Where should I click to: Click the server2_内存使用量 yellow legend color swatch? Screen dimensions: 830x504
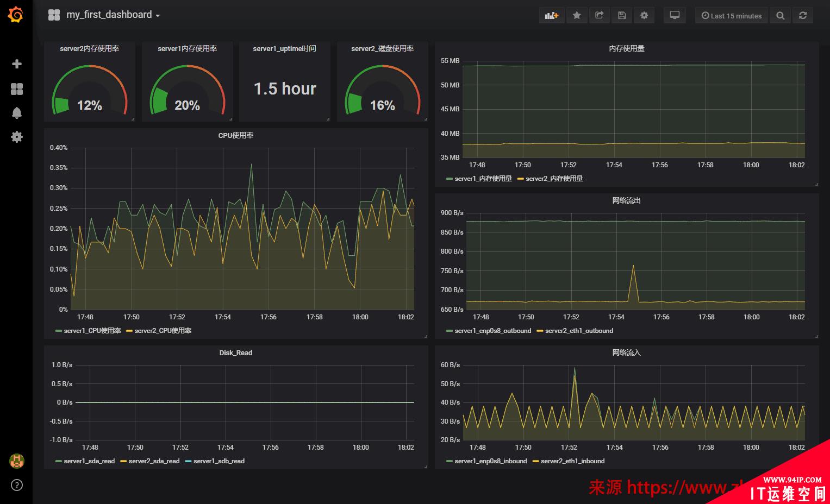click(x=520, y=179)
